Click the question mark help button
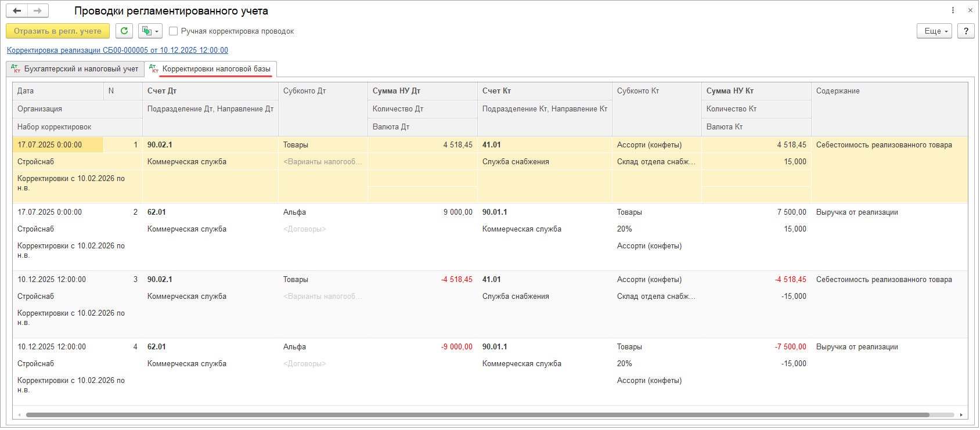The width and height of the screenshot is (980, 430). click(966, 31)
